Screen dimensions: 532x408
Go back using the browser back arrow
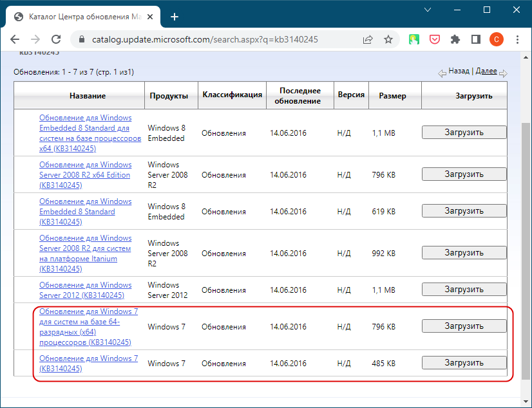(x=15, y=39)
